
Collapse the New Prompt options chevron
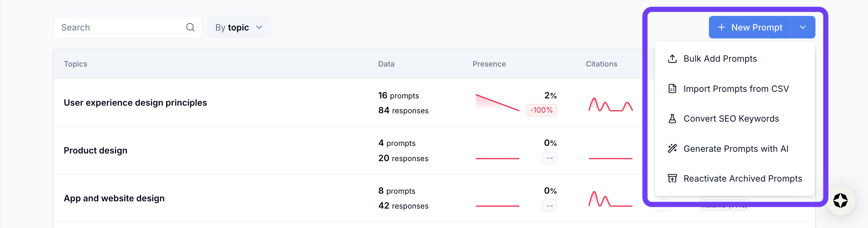(803, 27)
